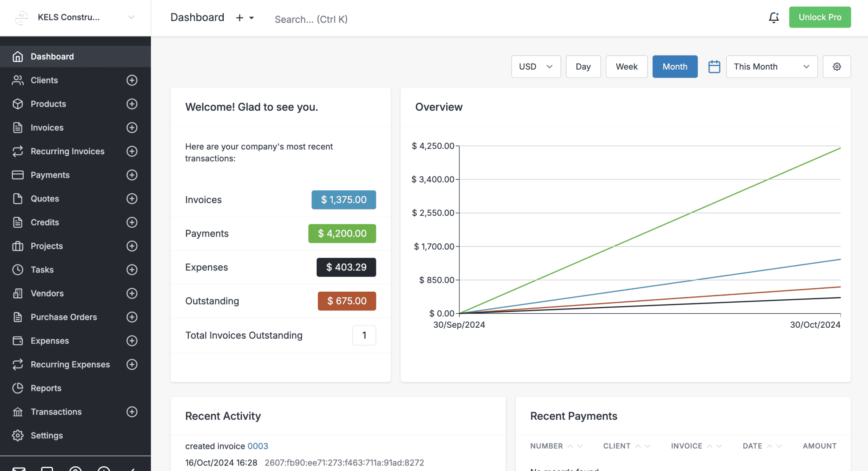
Task: Open the calendar date picker icon
Action: 714,67
